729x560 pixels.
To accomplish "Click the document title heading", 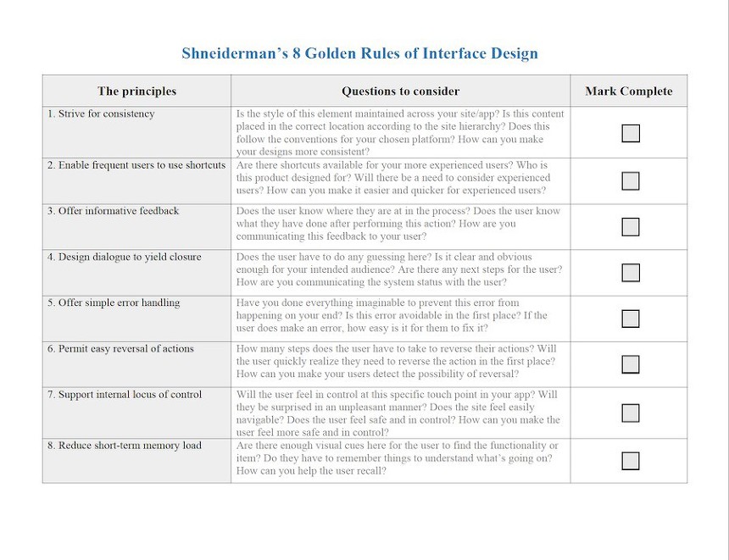I will tap(359, 53).
